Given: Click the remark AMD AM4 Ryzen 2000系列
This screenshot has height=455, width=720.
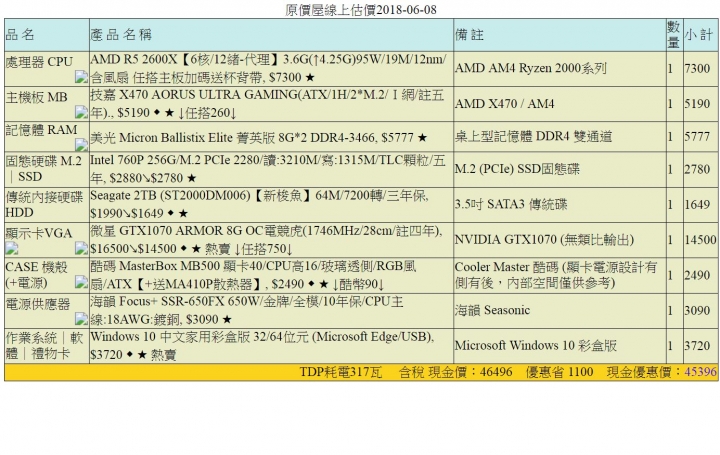Looking at the screenshot, I should pos(530,68).
